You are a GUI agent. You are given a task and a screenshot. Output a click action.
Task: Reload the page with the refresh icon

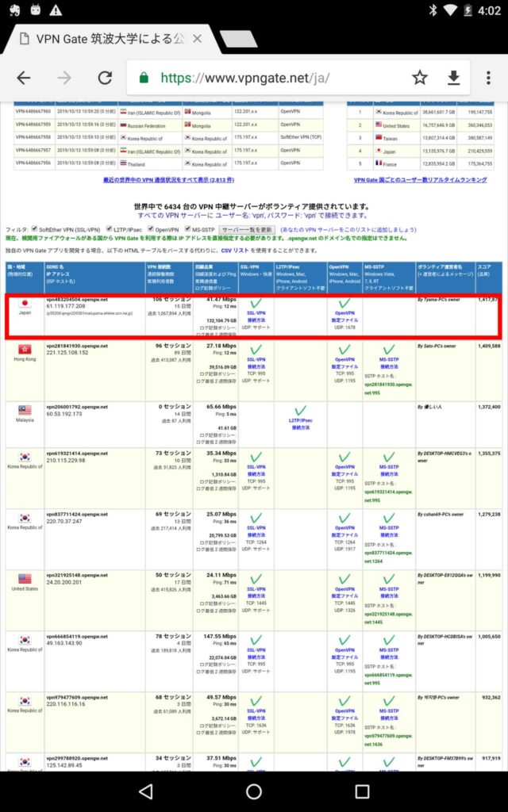(104, 78)
